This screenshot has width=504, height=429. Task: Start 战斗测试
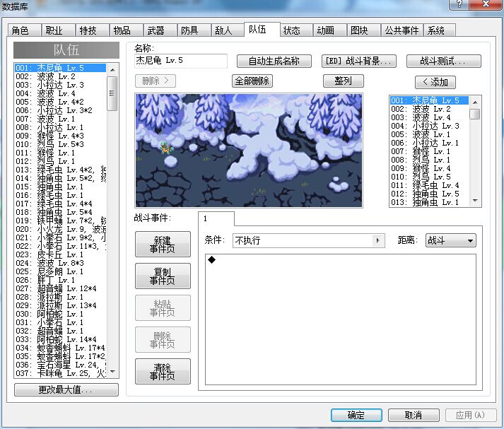coord(444,61)
